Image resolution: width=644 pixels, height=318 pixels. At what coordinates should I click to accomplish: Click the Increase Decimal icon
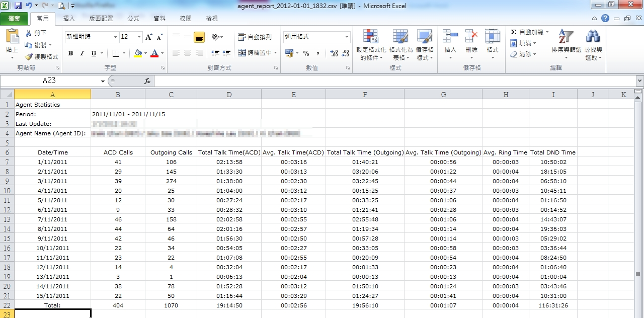click(334, 53)
